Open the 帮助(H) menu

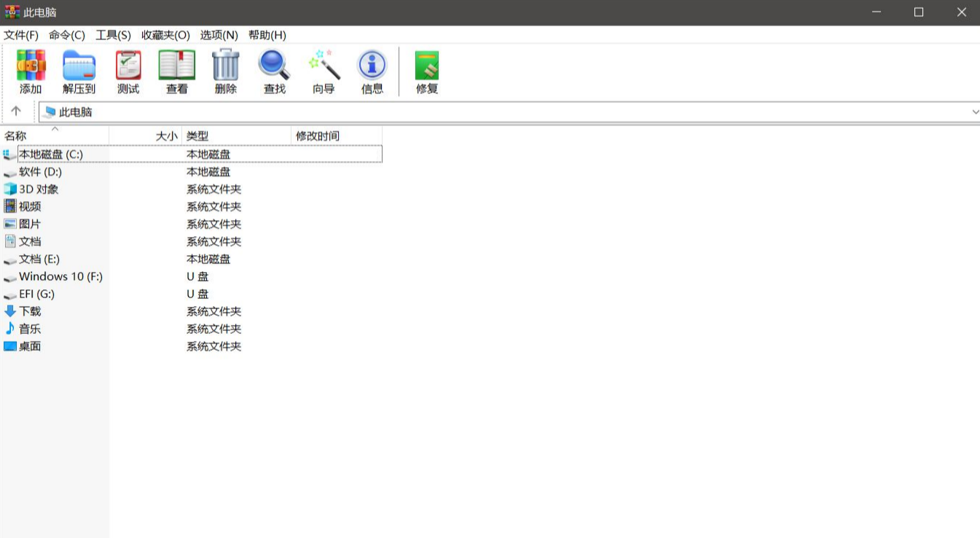pos(267,35)
